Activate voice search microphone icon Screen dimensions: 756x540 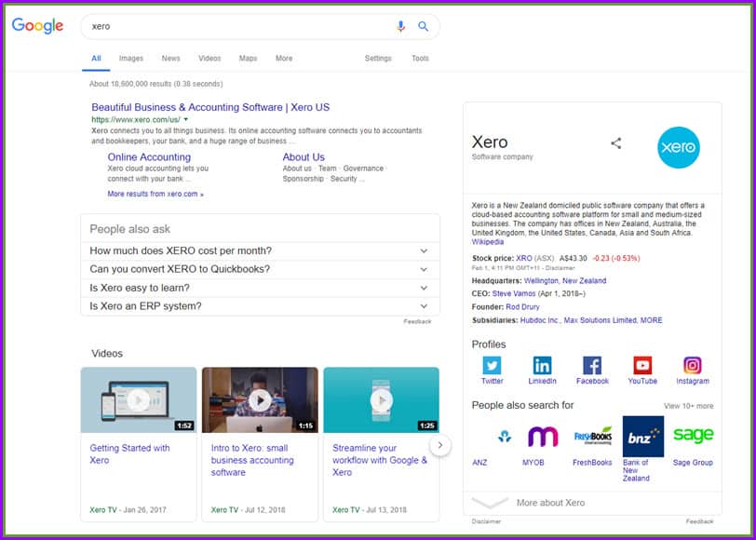coord(400,26)
